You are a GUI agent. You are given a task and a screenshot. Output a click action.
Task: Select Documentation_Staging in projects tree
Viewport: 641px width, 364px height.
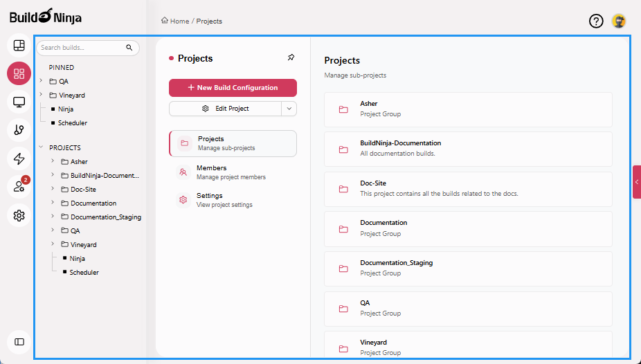tap(106, 217)
